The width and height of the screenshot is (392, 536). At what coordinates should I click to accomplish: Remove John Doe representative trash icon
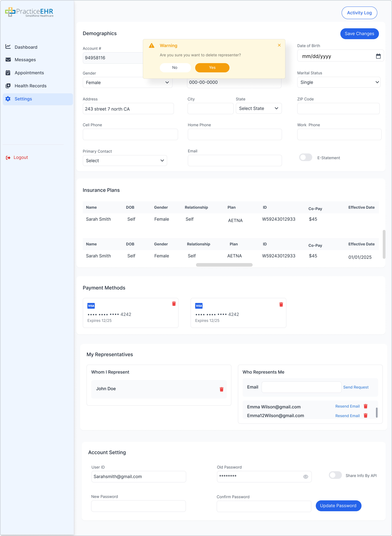click(221, 389)
